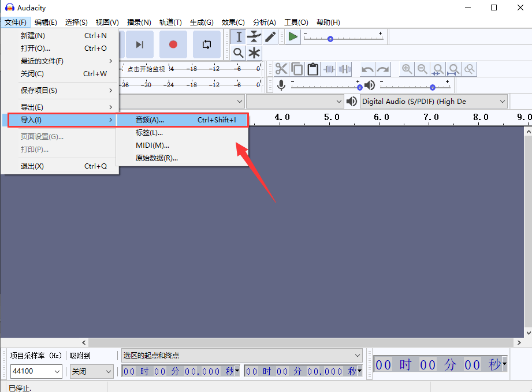Click the red Record button
The image size is (532, 392).
173,44
